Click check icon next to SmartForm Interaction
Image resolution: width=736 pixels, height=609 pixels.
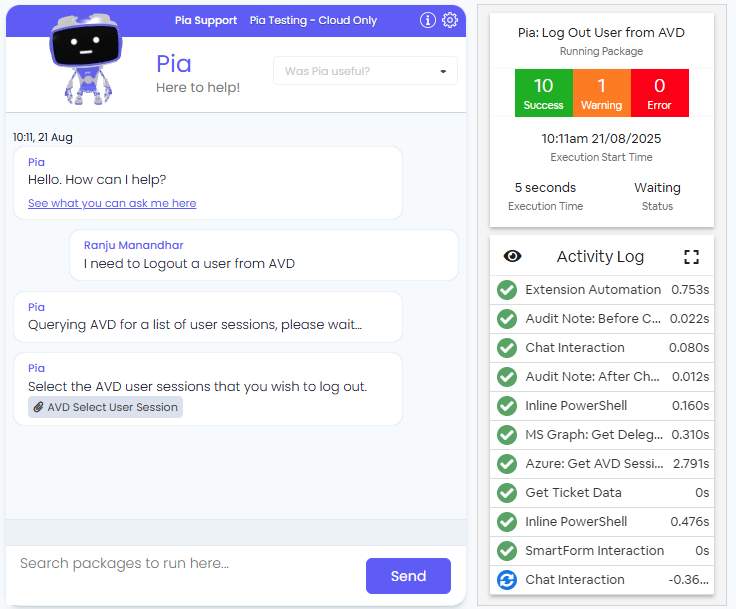(507, 551)
